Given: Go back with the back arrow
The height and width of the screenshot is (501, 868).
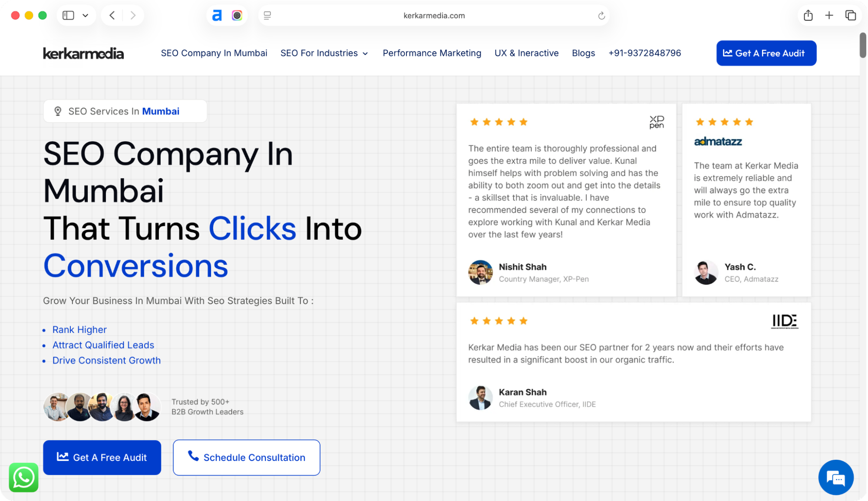Looking at the screenshot, I should [112, 16].
